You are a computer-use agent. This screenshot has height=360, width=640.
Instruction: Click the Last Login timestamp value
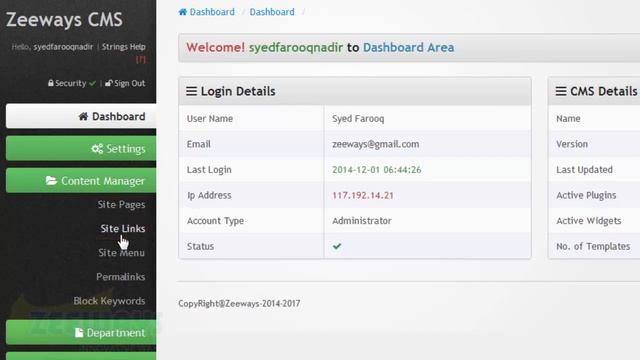(377, 170)
